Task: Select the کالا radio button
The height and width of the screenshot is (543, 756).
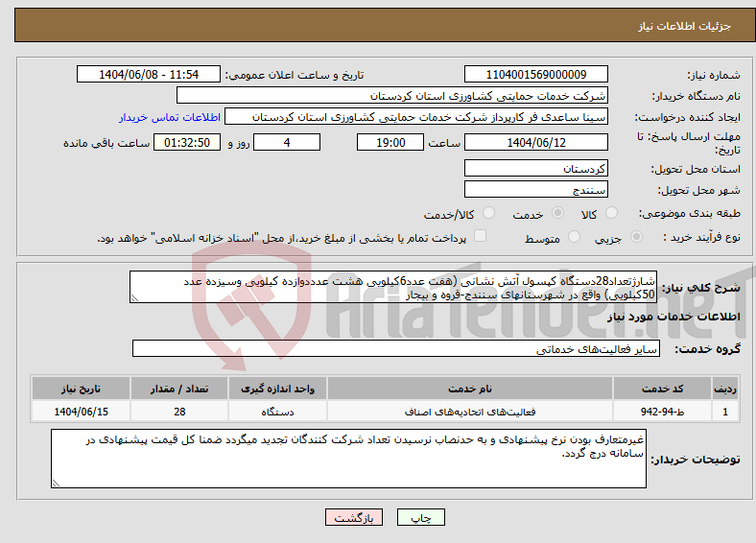Action: pyautogui.click(x=611, y=213)
